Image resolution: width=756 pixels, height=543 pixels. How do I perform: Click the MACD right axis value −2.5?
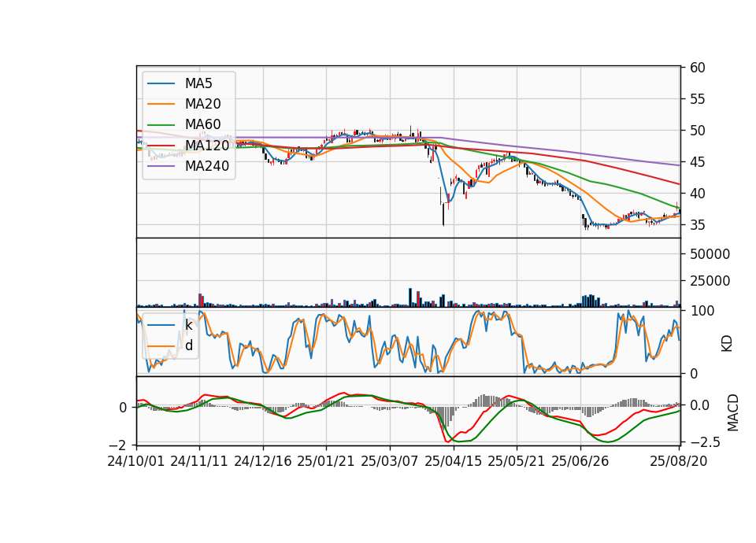[x=706, y=441]
